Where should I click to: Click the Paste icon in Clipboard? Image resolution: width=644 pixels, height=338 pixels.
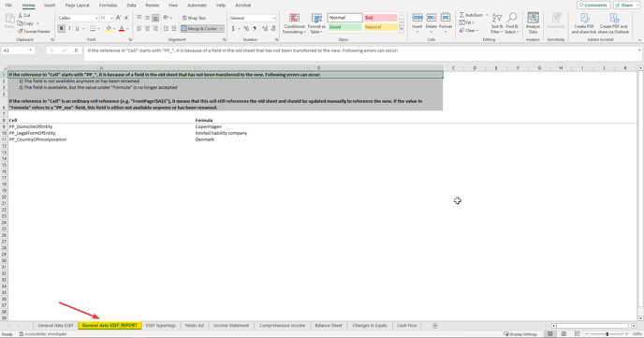click(9, 19)
